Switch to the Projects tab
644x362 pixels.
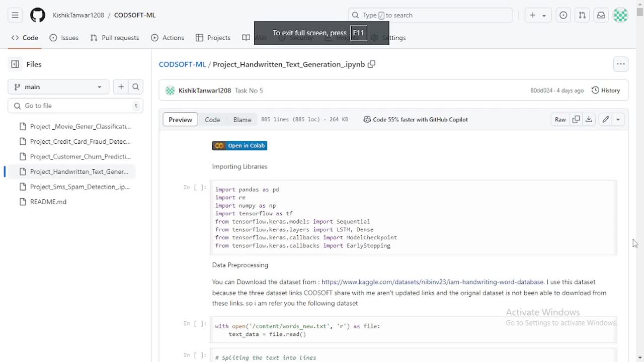(x=213, y=38)
